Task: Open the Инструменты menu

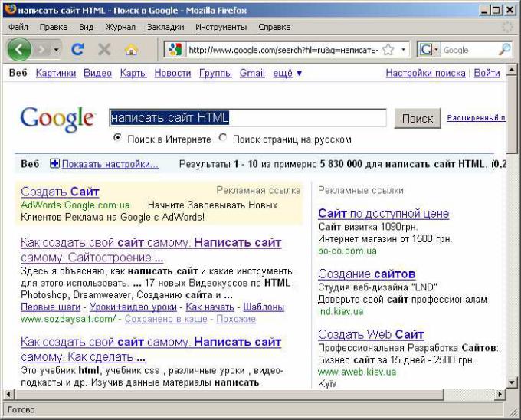Action: click(x=221, y=27)
